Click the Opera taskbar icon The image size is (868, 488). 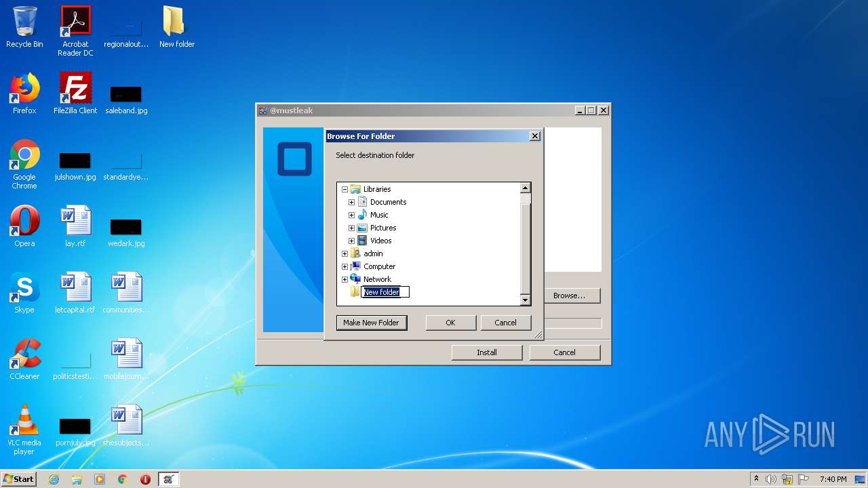coord(145,479)
